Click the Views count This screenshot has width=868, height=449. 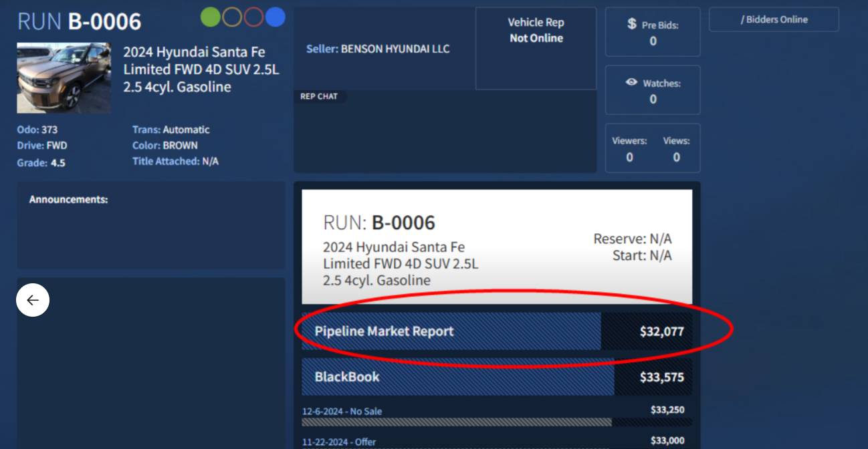click(x=677, y=157)
